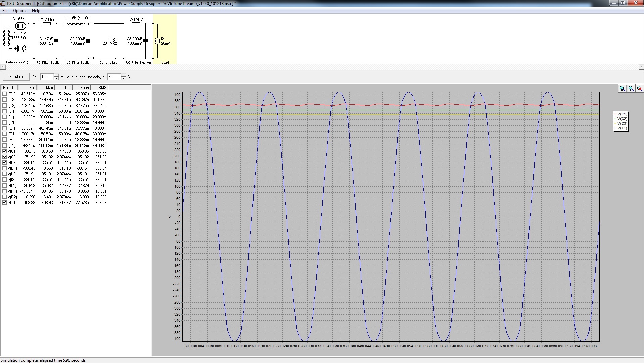Enable the V(L1) result checkbox

[x=5, y=186]
